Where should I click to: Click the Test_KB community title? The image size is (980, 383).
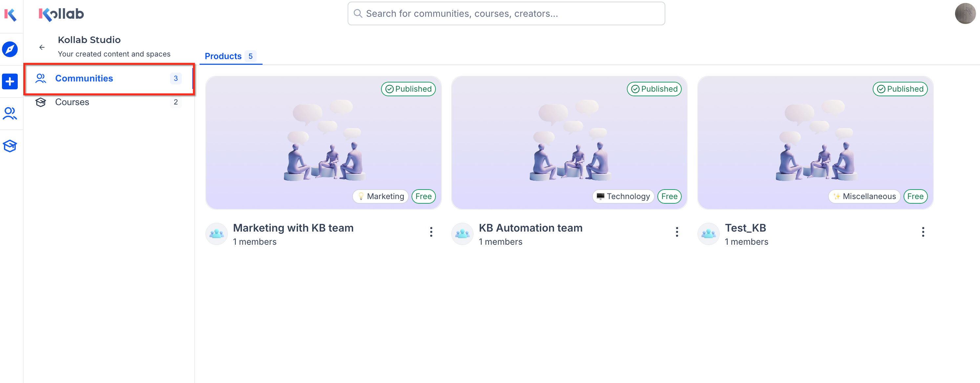tap(745, 228)
